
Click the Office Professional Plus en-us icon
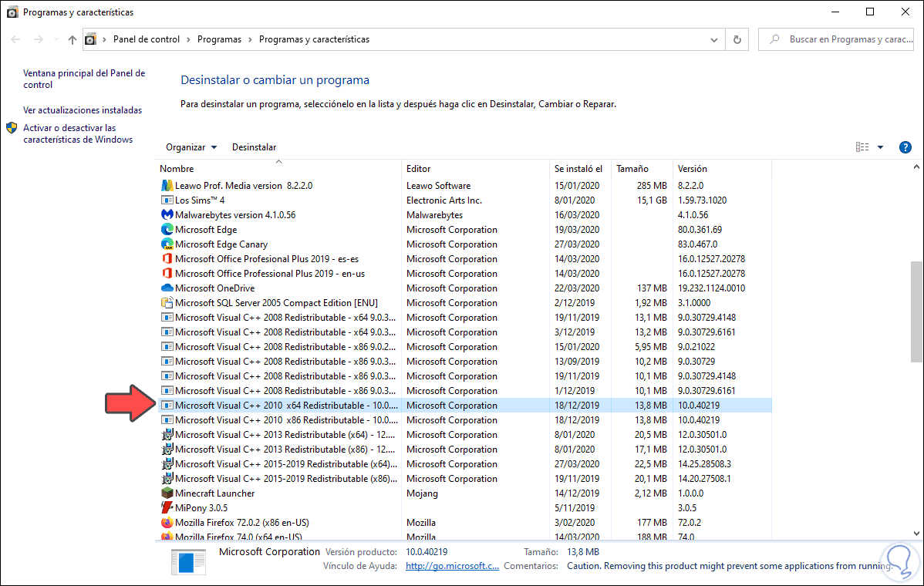167,273
